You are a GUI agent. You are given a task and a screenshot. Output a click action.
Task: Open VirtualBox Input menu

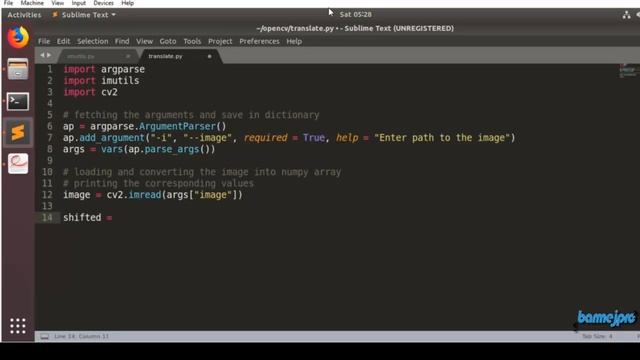tap(78, 3)
